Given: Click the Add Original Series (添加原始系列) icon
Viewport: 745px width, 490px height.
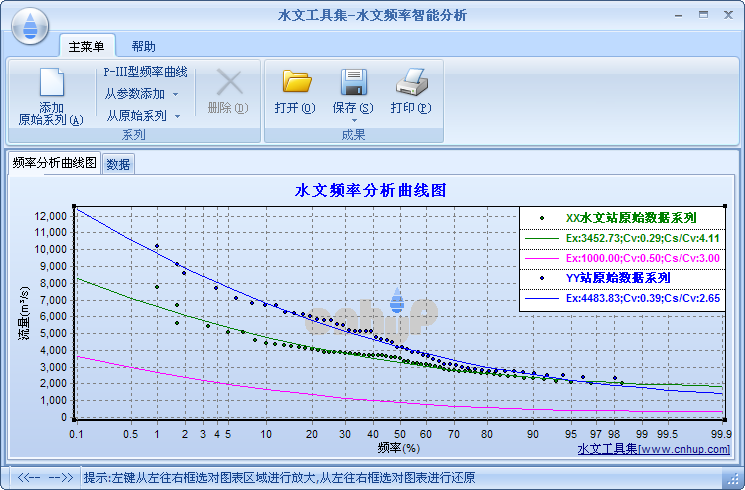Looking at the screenshot, I should [51, 84].
